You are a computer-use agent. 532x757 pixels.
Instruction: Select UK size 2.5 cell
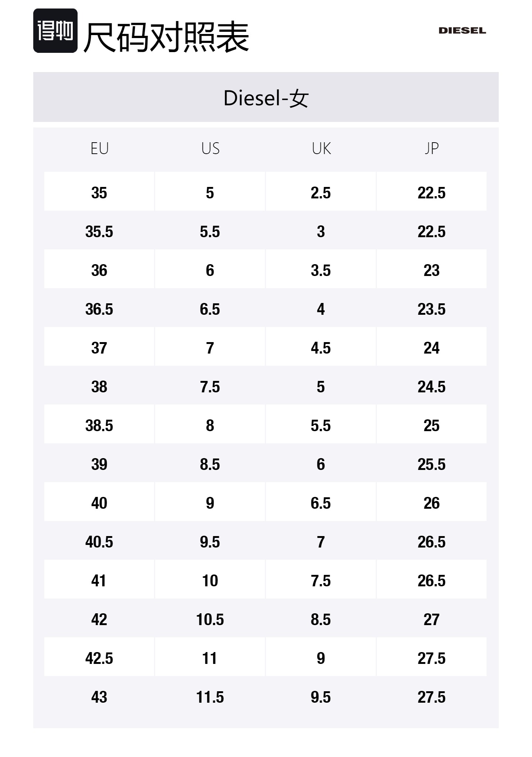[321, 193]
